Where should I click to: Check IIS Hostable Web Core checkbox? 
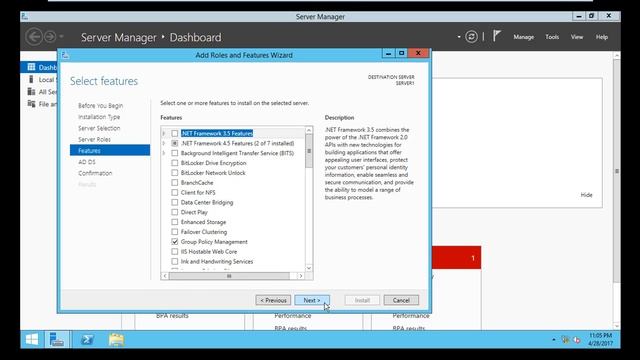(175, 251)
